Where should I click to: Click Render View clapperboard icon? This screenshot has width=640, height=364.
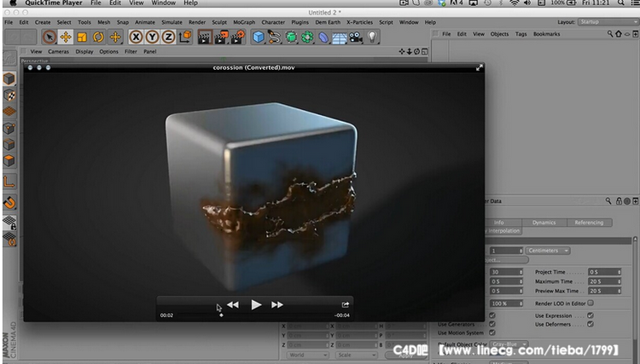click(x=205, y=38)
